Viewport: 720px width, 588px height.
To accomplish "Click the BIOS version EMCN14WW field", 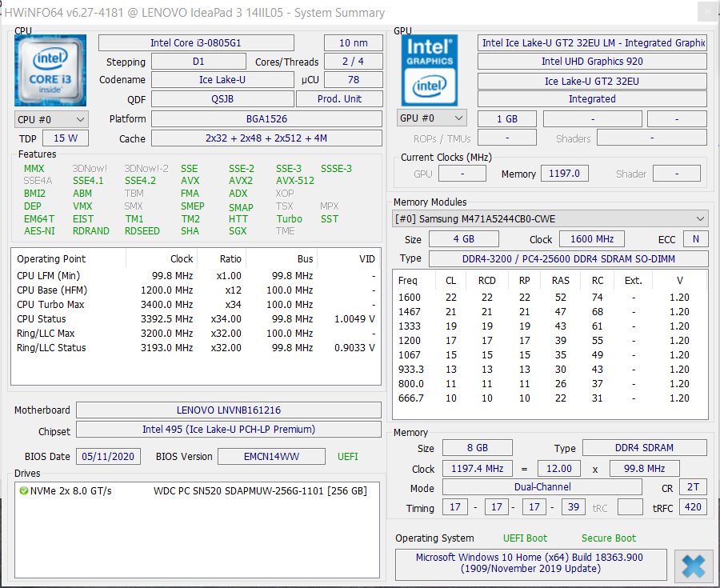I will (x=271, y=456).
